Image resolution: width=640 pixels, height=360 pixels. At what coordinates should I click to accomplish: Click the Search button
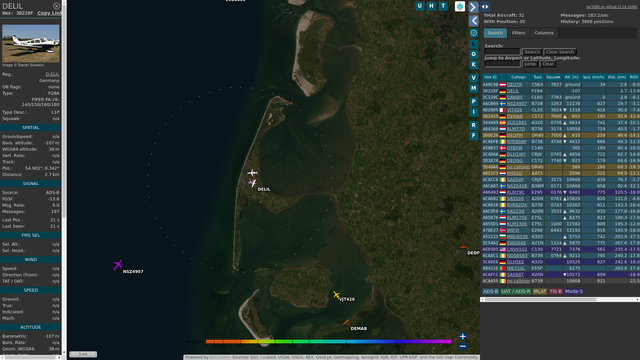point(532,52)
